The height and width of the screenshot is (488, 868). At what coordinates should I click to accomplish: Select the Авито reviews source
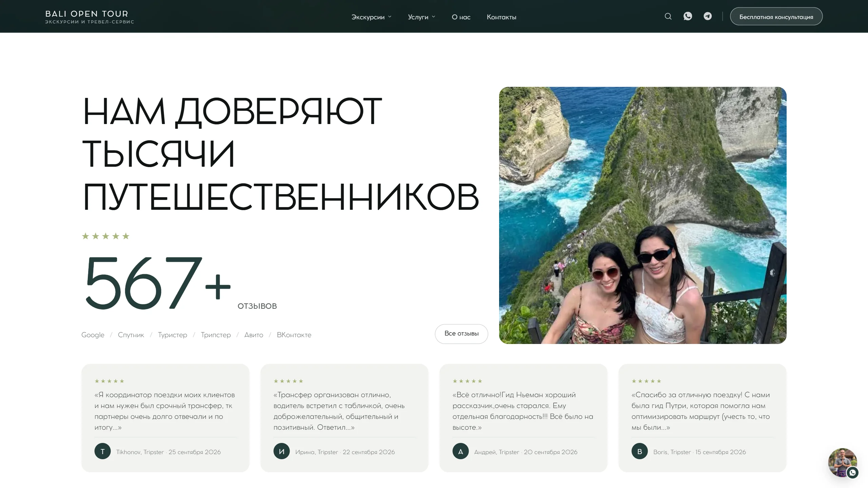point(254,335)
